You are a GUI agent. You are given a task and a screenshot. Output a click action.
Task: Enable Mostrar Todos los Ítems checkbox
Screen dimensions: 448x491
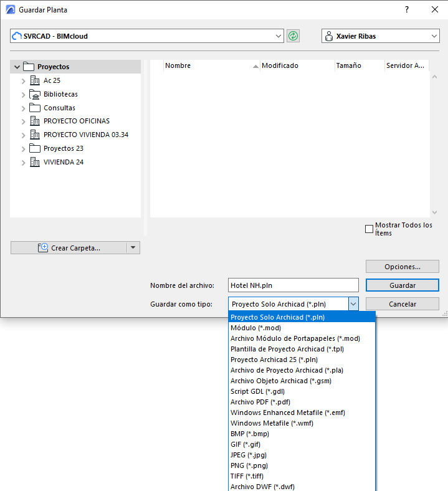[369, 229]
